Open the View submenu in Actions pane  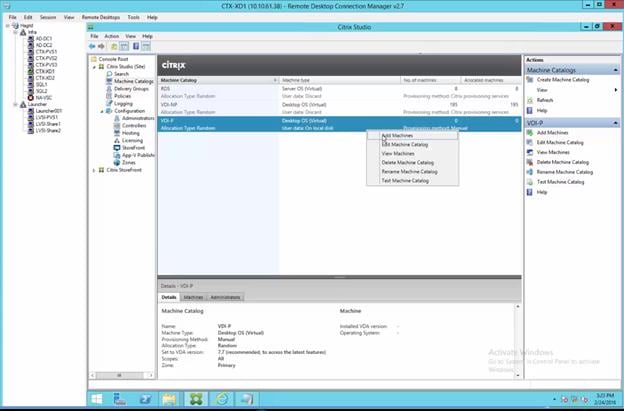tap(571, 90)
